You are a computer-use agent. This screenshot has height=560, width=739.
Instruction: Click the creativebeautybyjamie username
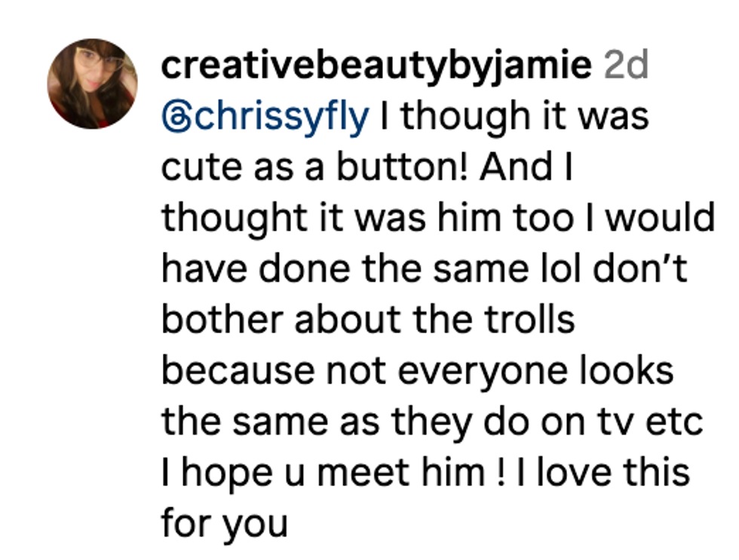pos(376,66)
